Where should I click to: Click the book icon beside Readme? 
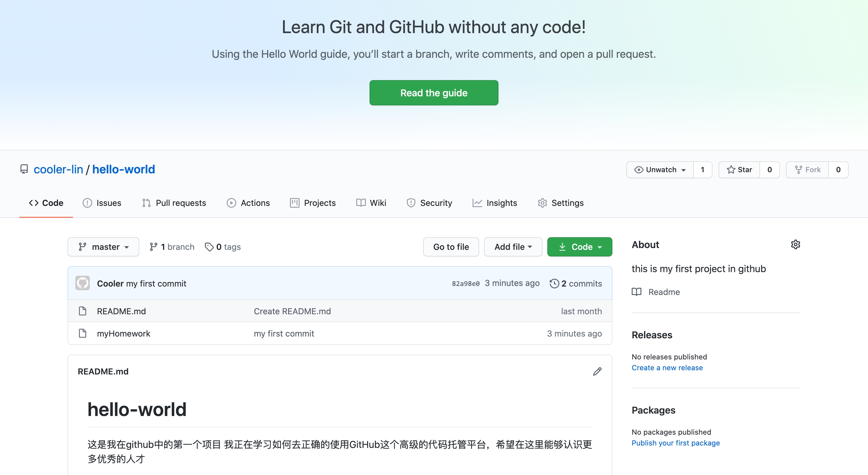click(636, 292)
